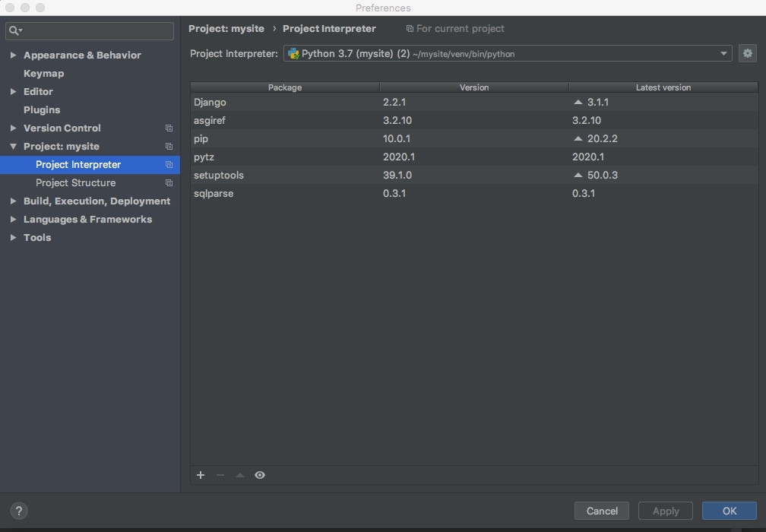The width and height of the screenshot is (766, 532).
Task: Click the Django upgrade arrow indicator
Action: coord(578,102)
